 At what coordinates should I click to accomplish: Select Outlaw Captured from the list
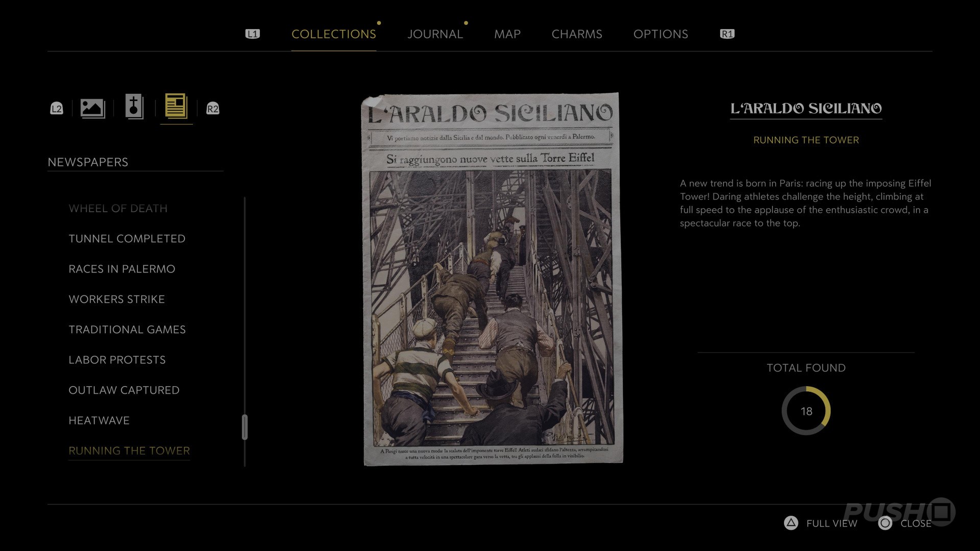pos(124,390)
